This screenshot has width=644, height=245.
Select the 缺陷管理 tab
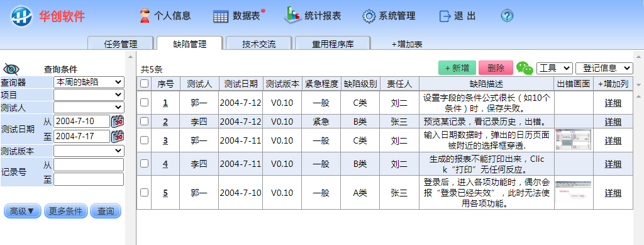(x=190, y=44)
